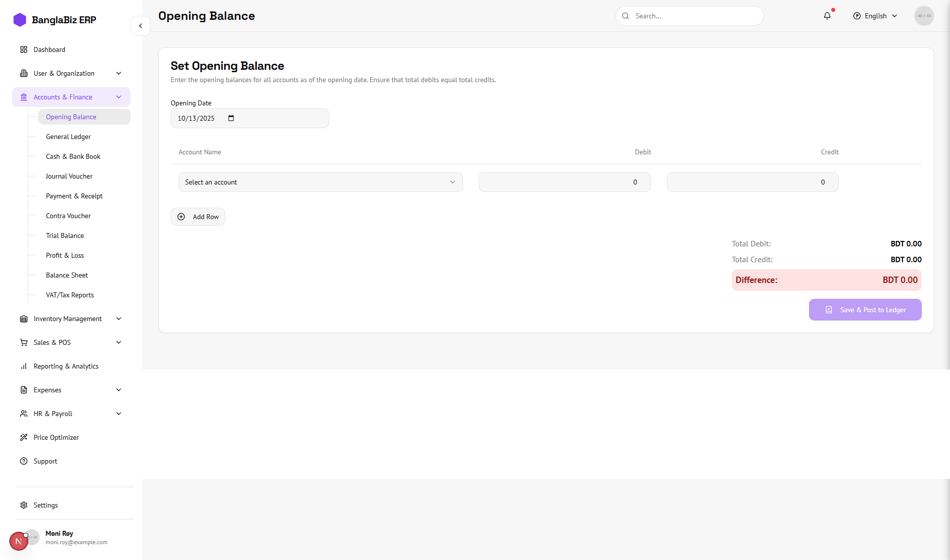
Task: Click Save & Post to Ledger
Action: (865, 310)
